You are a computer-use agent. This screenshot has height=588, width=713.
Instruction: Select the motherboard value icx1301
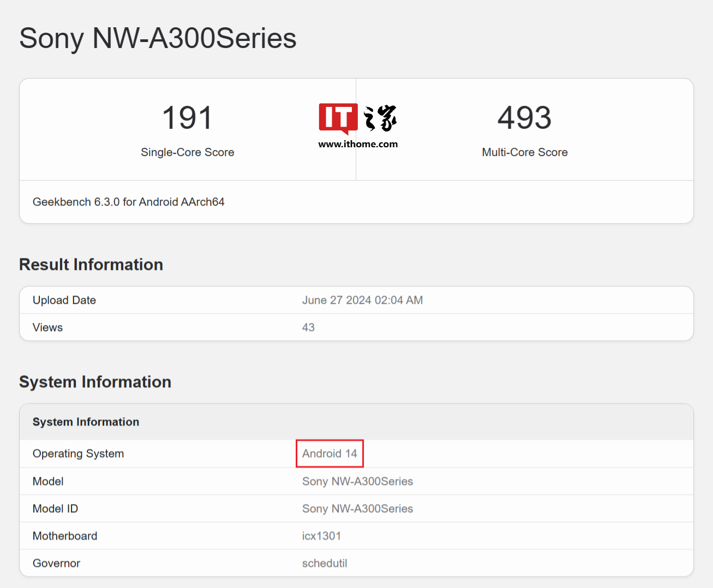tap(321, 536)
